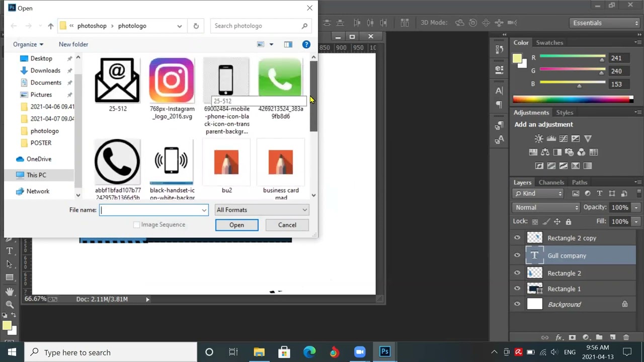This screenshot has width=644, height=362.
Task: Add a Curves adjustment
Action: [563, 139]
